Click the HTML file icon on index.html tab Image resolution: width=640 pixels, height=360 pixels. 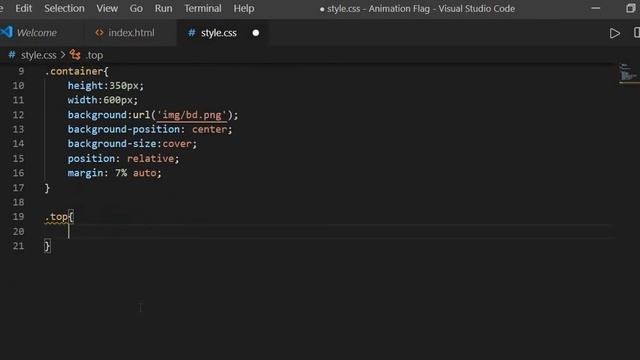point(99,33)
